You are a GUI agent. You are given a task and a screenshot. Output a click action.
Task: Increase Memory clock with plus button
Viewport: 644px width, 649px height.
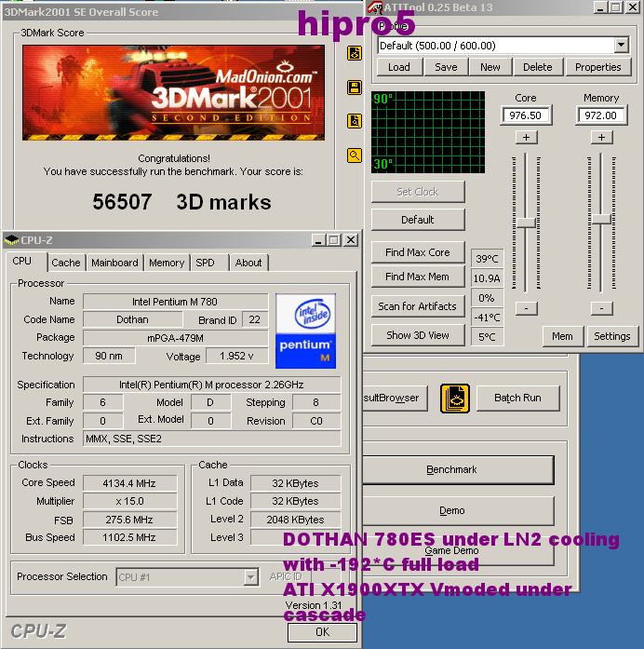[x=602, y=138]
